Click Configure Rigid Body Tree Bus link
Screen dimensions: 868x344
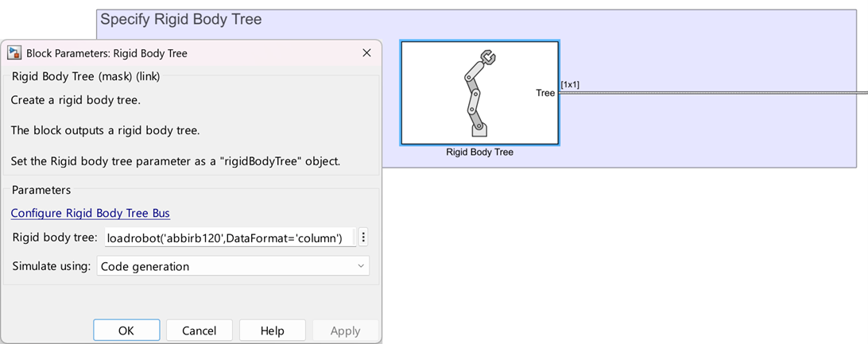[90, 213]
